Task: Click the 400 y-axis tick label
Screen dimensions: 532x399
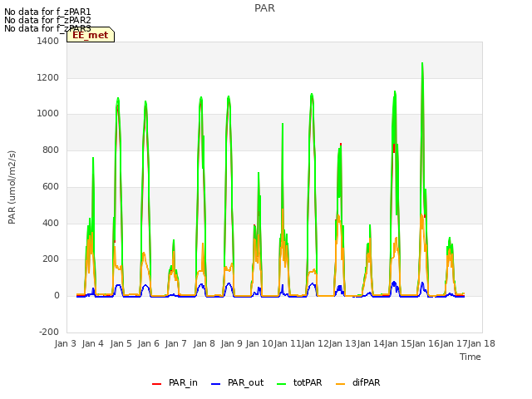Action: point(51,224)
